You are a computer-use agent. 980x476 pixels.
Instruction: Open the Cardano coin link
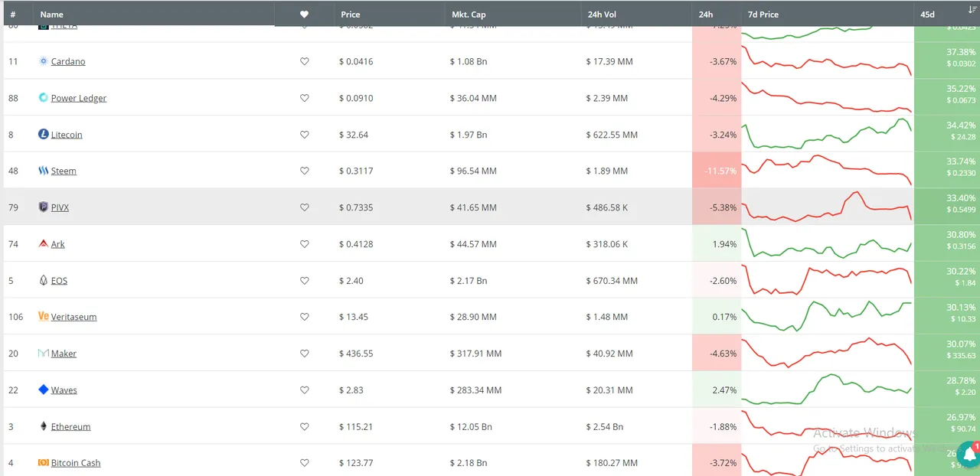click(68, 61)
